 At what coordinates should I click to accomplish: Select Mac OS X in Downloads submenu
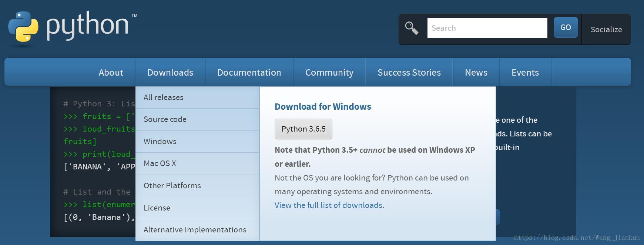(x=197, y=163)
